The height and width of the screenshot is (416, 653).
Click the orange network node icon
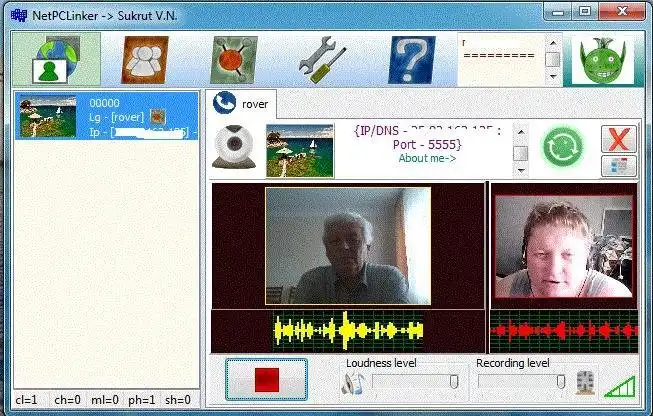point(234,60)
